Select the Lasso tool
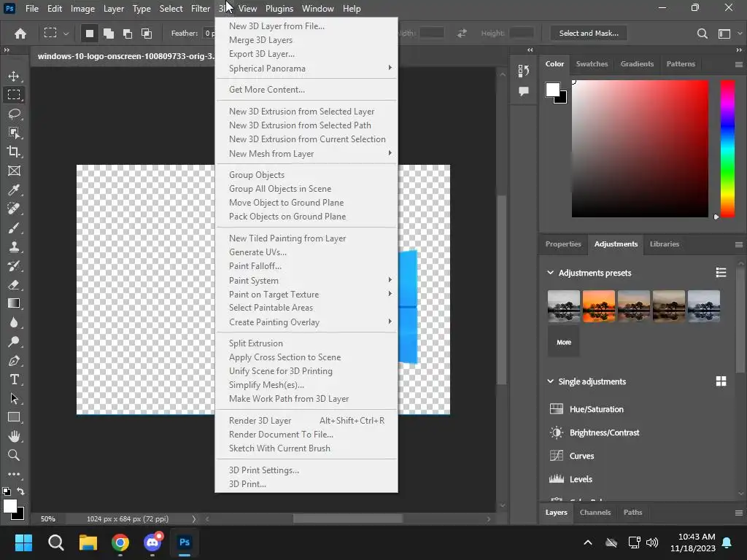The height and width of the screenshot is (560, 747). click(x=14, y=114)
